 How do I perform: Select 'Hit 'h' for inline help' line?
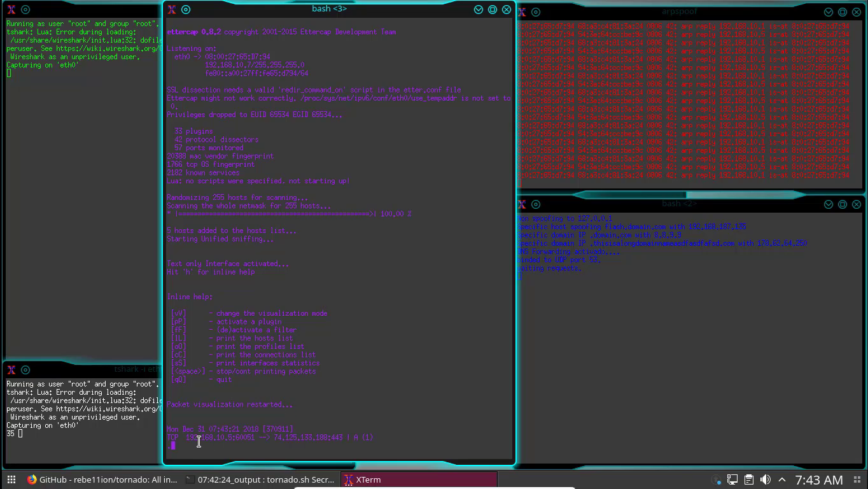coord(211,272)
